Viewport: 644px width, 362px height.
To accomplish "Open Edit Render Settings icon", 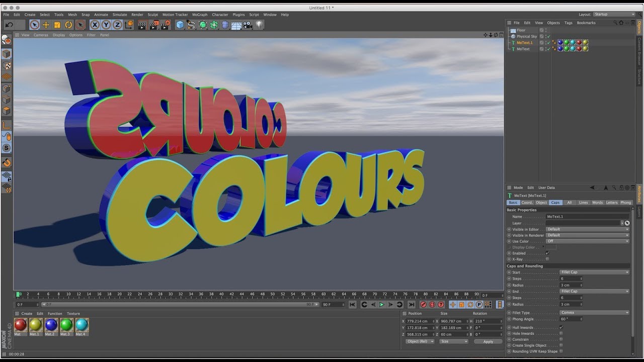I will [x=165, y=25].
